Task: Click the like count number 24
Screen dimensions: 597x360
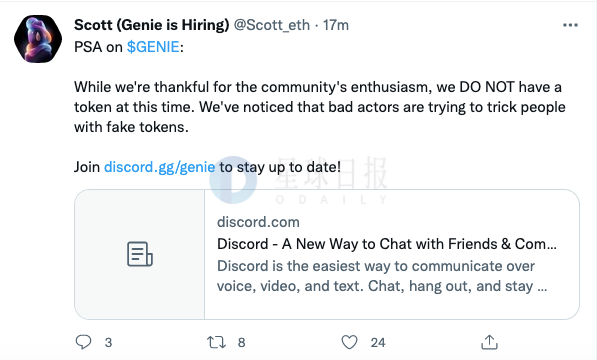Action: point(378,342)
